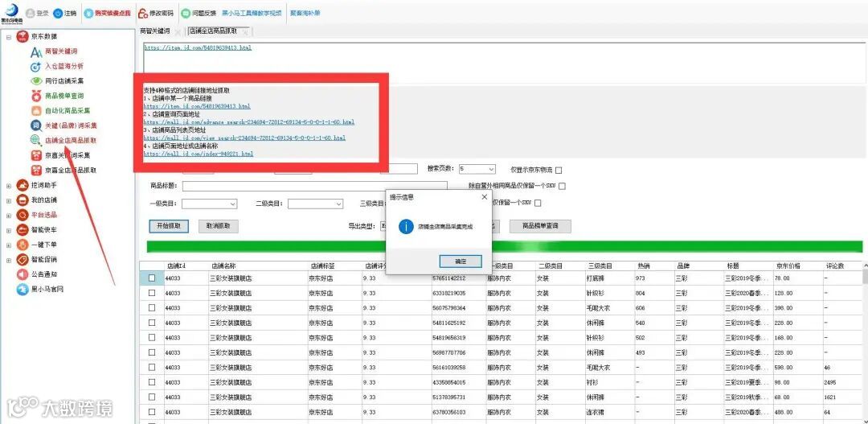Click the 黑小马电商 logo
This screenshot has height=424, width=868.
tap(12, 14)
